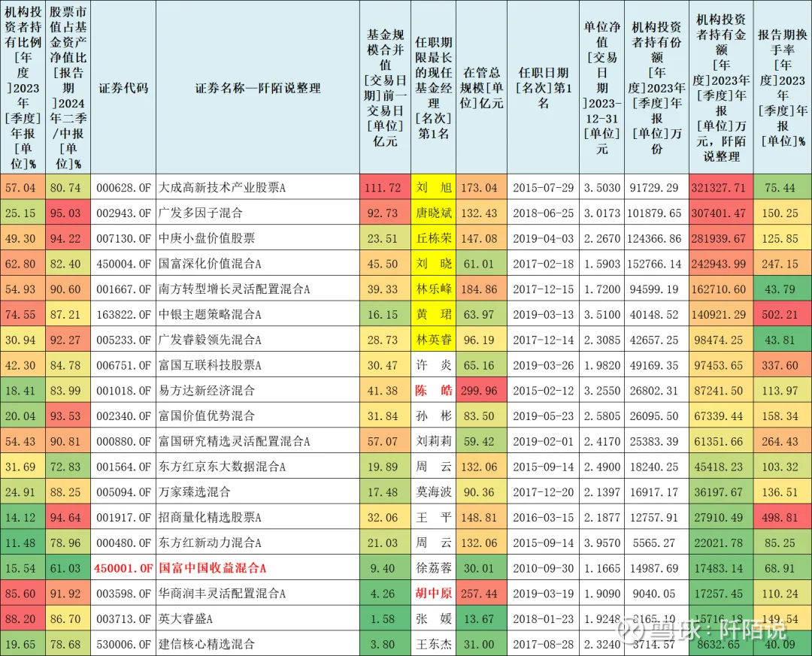Click 东方红新动力混合A name cell

point(257,543)
